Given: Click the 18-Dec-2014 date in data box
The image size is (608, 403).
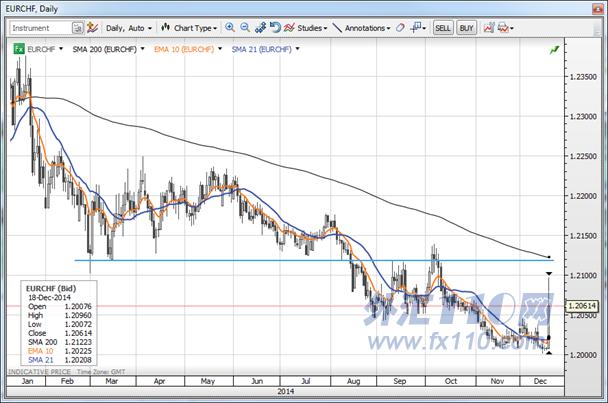Looking at the screenshot, I should pyautogui.click(x=49, y=297).
